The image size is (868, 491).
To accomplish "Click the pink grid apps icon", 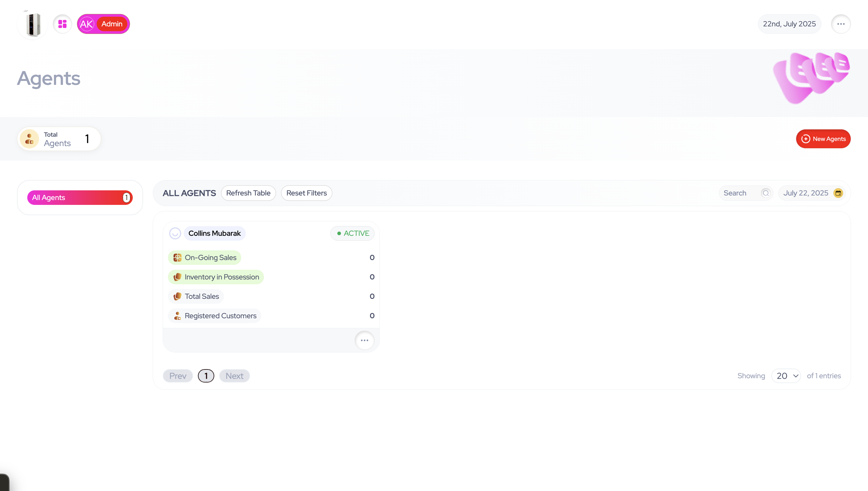I will (x=62, y=24).
